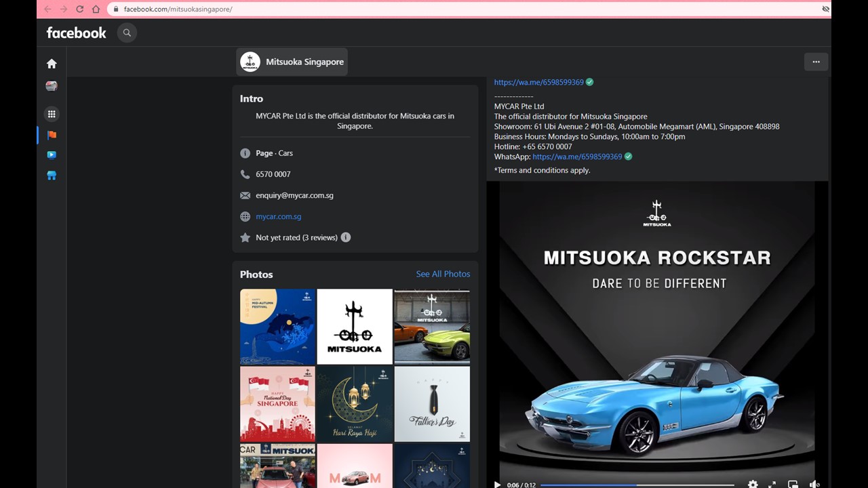The image size is (868, 488).
Task: Open See All Photos link
Action: tap(443, 274)
